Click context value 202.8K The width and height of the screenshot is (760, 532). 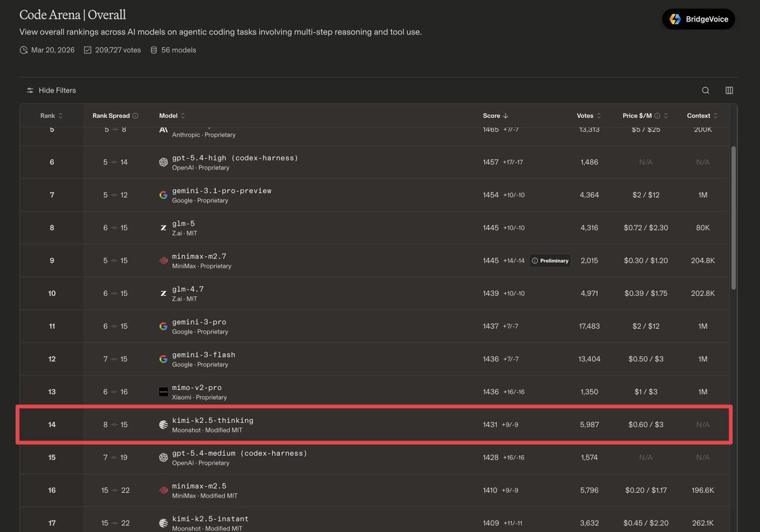click(x=702, y=293)
